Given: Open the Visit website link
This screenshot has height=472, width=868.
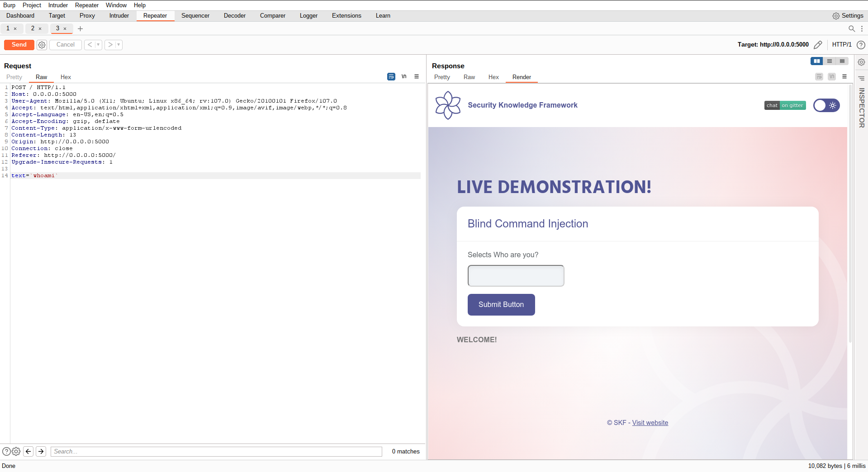Looking at the screenshot, I should 650,423.
